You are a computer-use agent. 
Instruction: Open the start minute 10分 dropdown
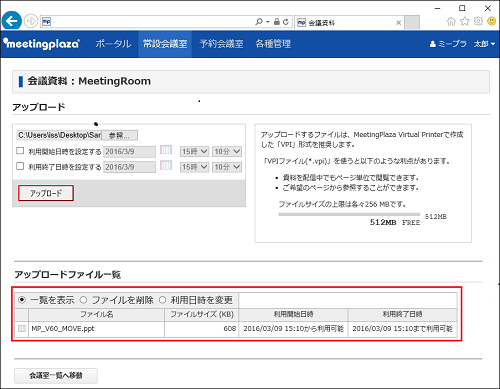pyautogui.click(x=227, y=152)
